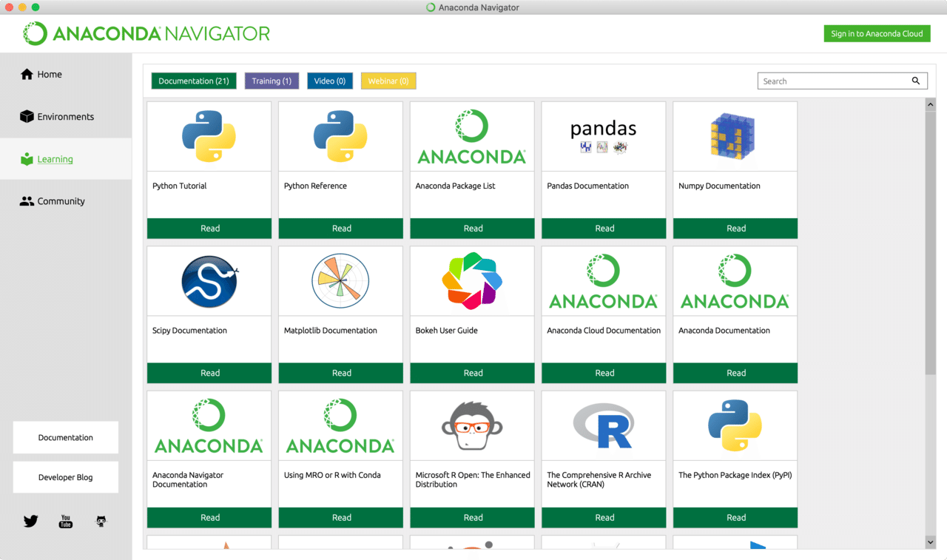947x560 pixels.
Task: Click the Community people icon
Action: click(27, 201)
